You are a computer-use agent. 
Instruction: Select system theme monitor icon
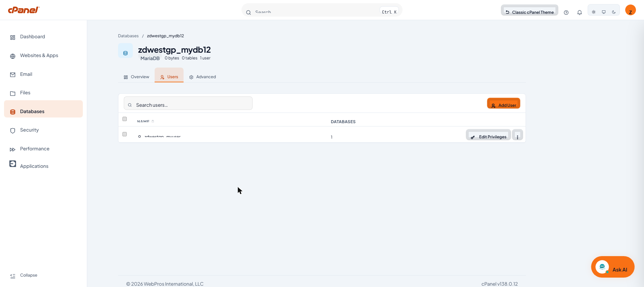coord(604,12)
